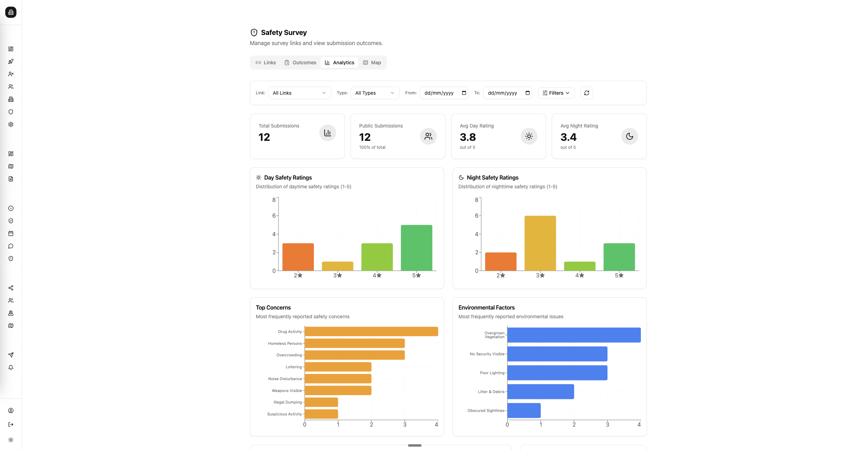Screen dimensions: 868x450
Task: Toggle light theme with the sun icon
Action: coord(11,440)
